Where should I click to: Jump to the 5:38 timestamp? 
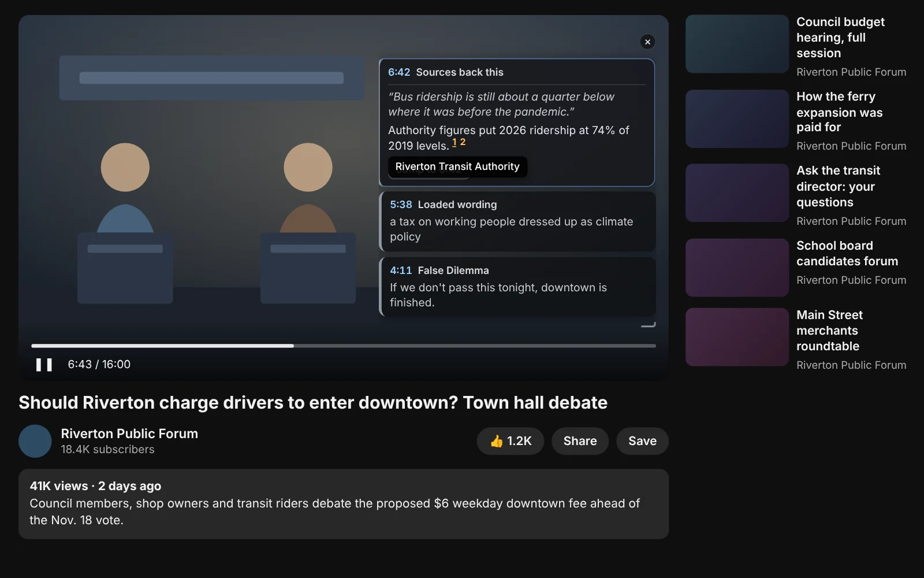coord(401,205)
